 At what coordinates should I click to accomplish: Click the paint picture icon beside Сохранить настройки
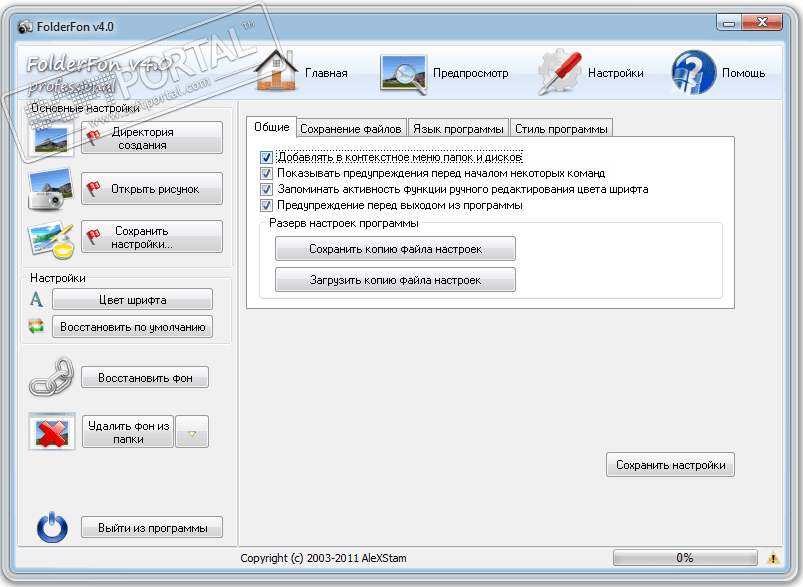pyautogui.click(x=51, y=239)
